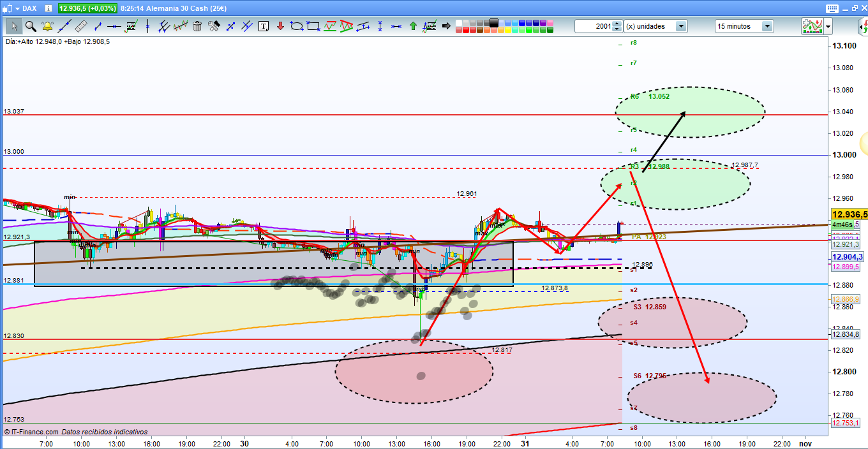
Task: Select the magnifying glass zoom tool
Action: point(30,26)
